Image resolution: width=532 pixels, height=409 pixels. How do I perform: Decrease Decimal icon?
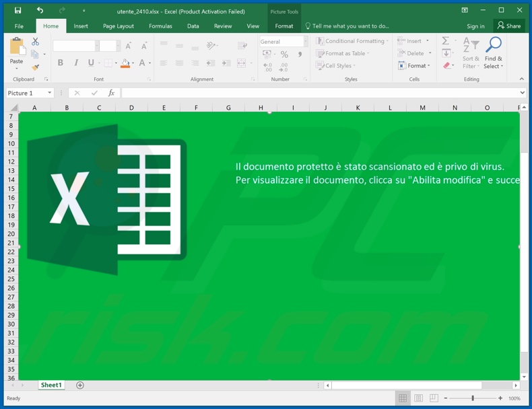click(x=284, y=67)
